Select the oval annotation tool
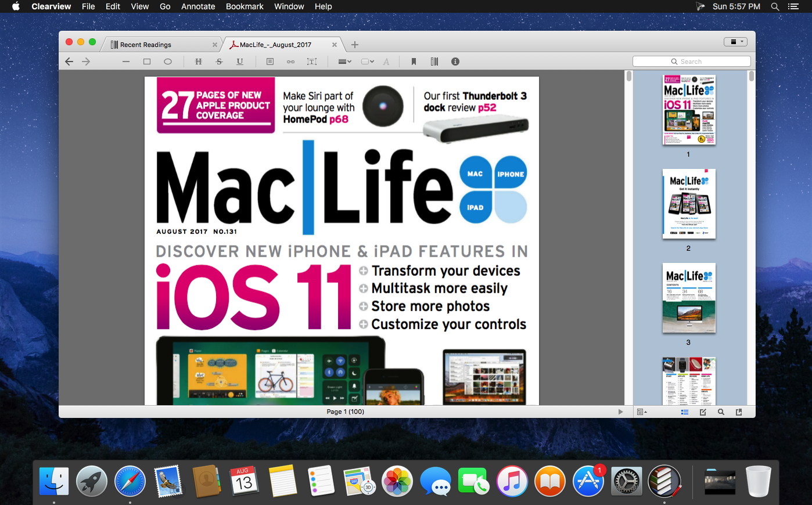 coord(168,62)
